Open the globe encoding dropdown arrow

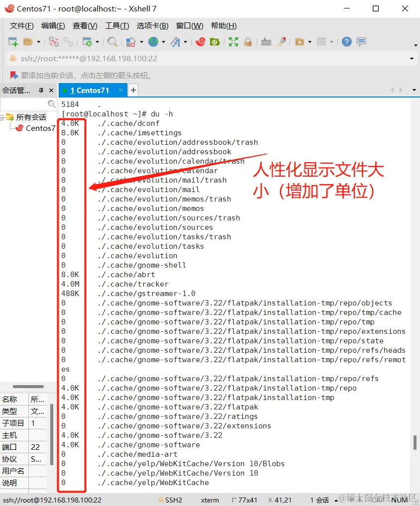tap(163, 42)
